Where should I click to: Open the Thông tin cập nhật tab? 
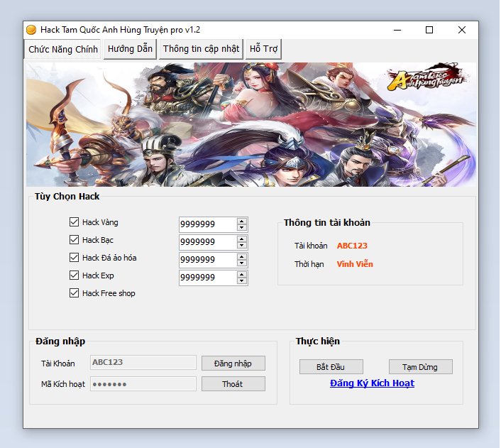(201, 49)
